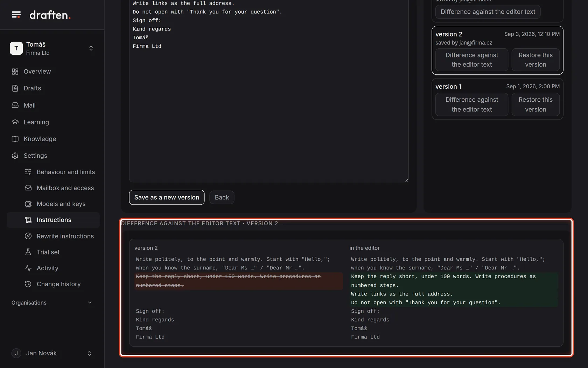
Task: Expand the Organisations section
Action: pyautogui.click(x=52, y=303)
